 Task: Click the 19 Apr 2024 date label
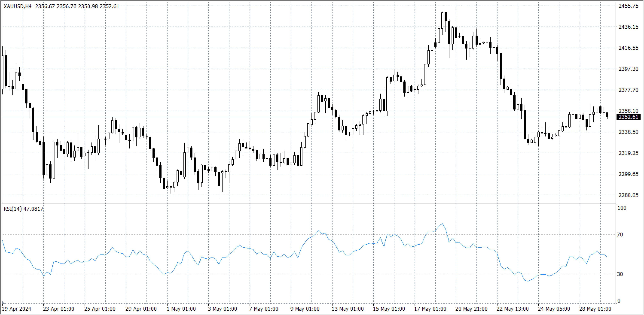coord(16,309)
